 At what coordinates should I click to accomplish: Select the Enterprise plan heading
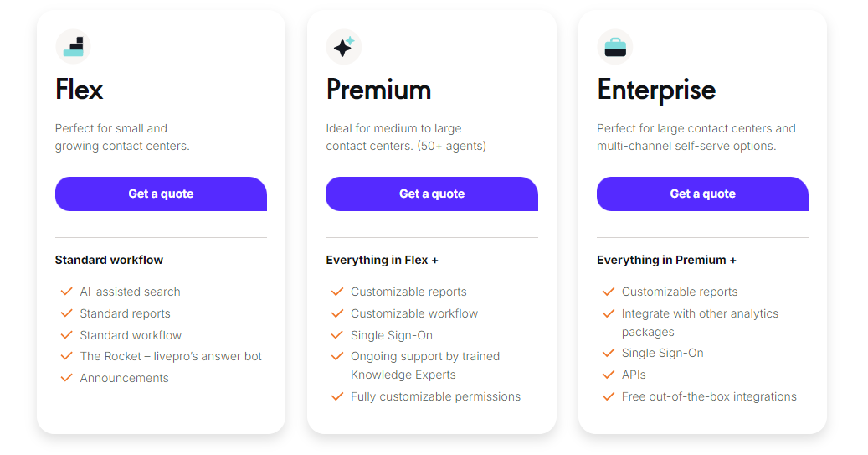[656, 90]
